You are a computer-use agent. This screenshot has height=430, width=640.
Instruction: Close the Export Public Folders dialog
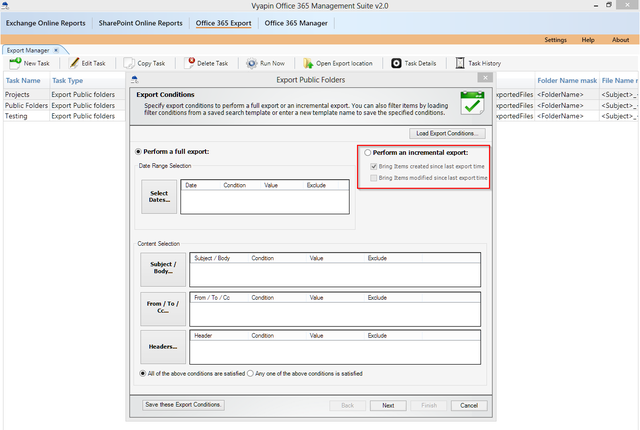click(485, 78)
